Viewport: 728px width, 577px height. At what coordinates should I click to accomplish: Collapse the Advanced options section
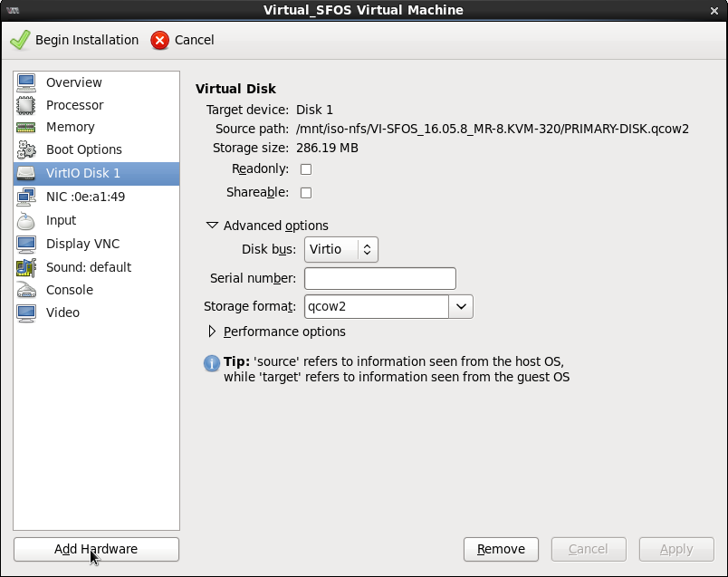213,226
